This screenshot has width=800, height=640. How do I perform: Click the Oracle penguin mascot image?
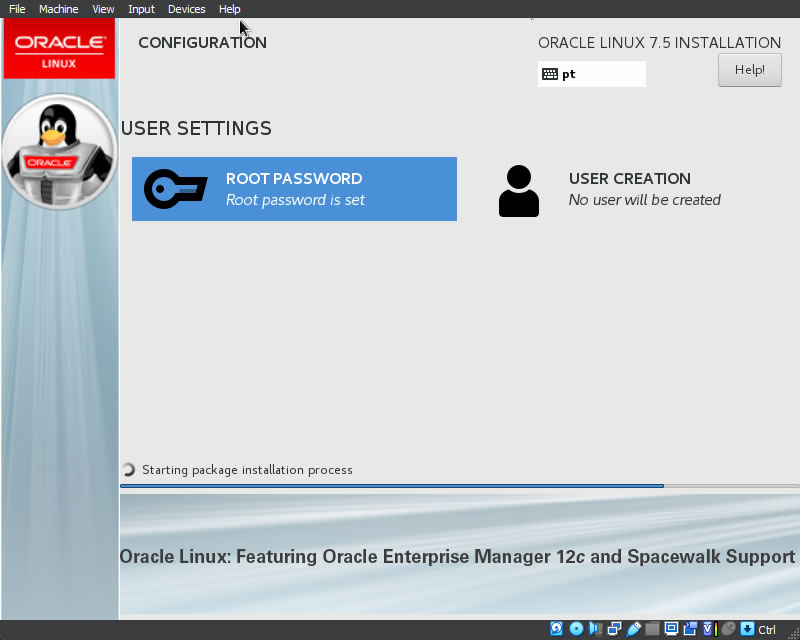pyautogui.click(x=59, y=152)
